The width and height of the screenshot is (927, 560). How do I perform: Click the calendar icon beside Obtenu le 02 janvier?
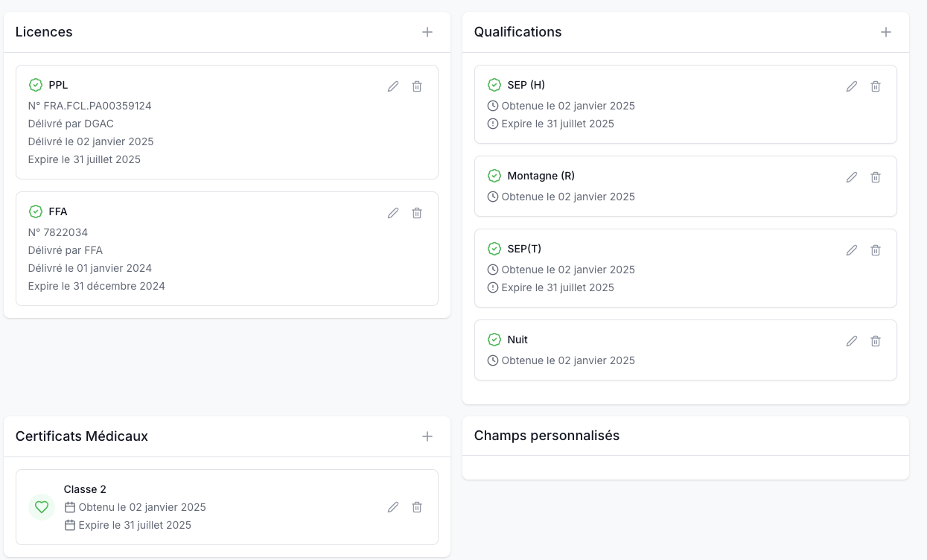(70, 507)
